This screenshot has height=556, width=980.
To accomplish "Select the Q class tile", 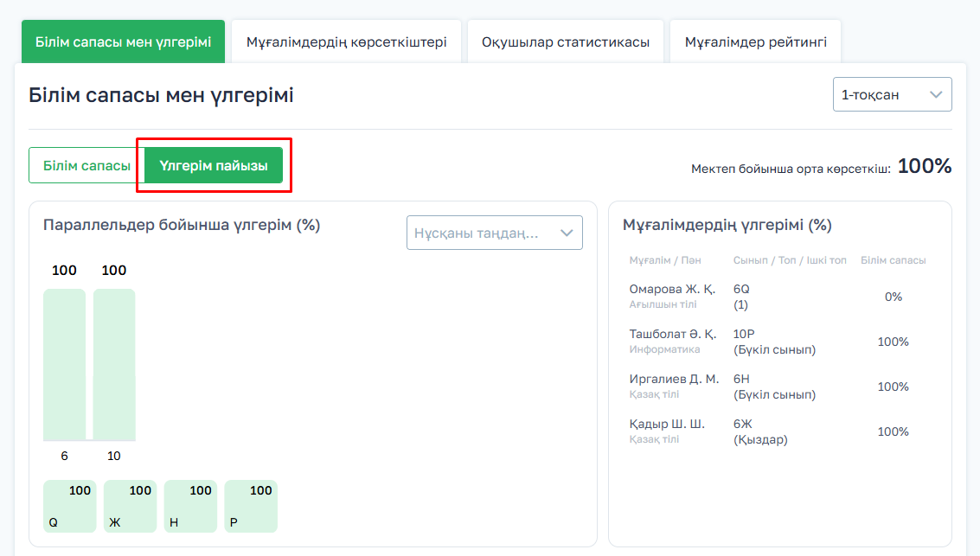I will point(69,507).
